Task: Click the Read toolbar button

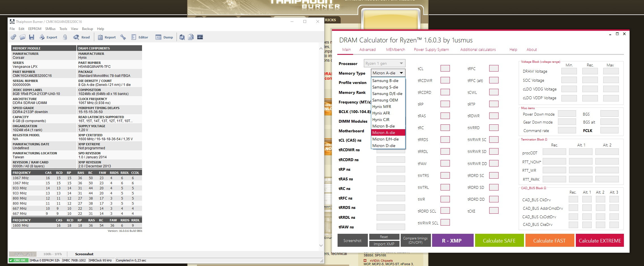Action: (x=81, y=37)
